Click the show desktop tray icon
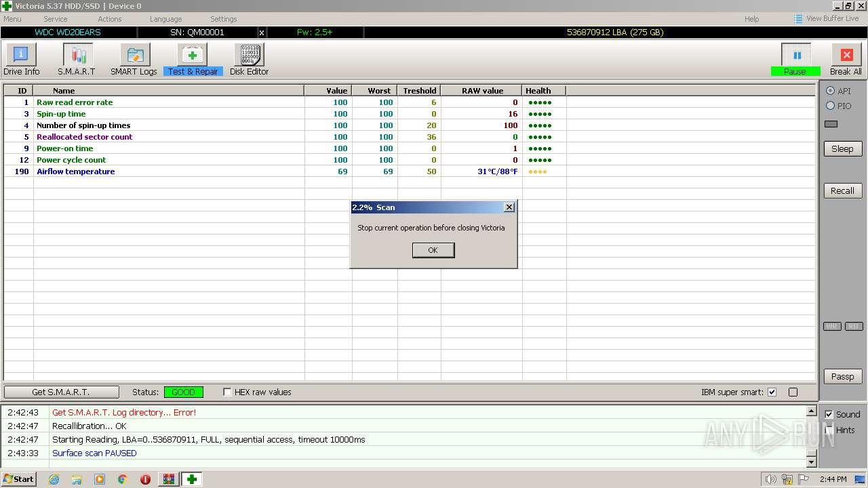This screenshot has width=868, height=488. 860,479
